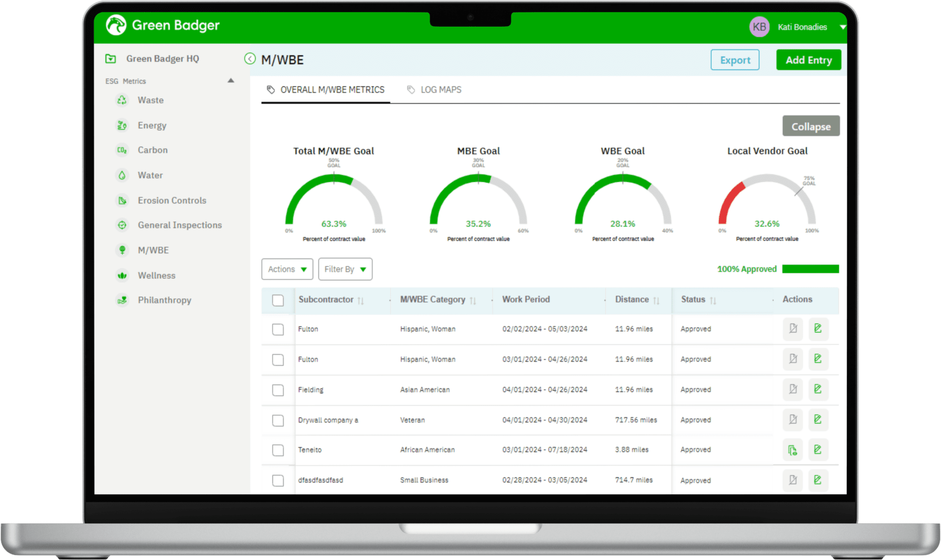The width and height of the screenshot is (941, 560).
Task: Click the Green Badger logo icon
Action: (x=116, y=25)
